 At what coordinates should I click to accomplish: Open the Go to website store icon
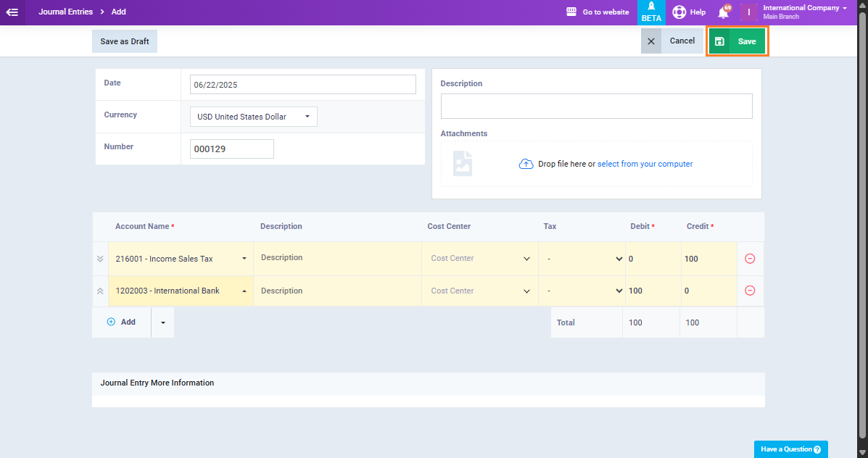pyautogui.click(x=571, y=12)
